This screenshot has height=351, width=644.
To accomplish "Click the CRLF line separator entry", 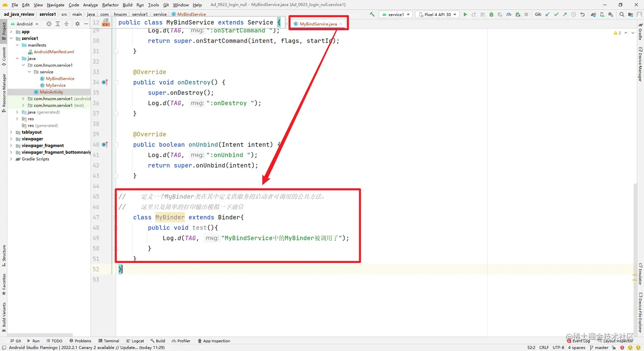I will point(544,348).
